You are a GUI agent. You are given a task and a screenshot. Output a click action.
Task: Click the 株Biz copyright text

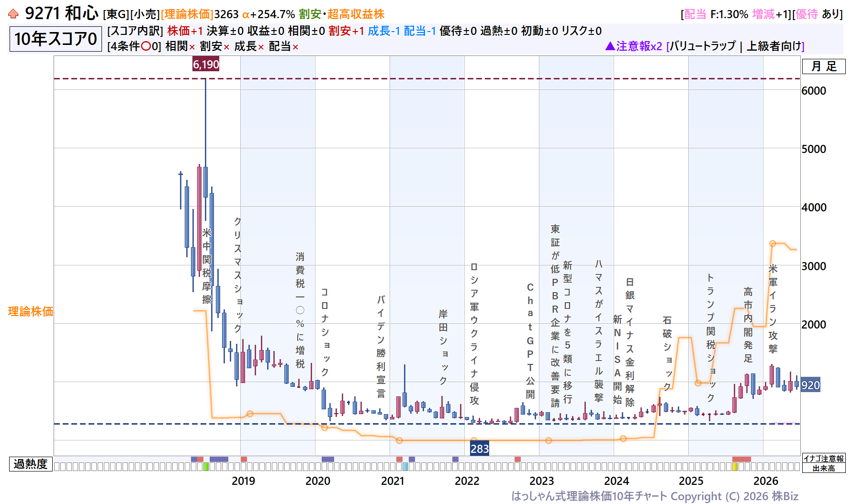tap(785, 496)
